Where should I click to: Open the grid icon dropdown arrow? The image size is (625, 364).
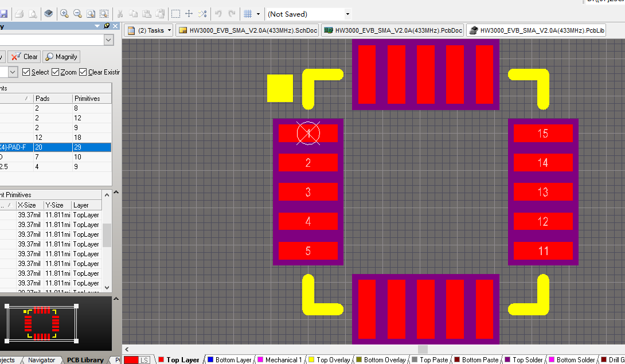tap(258, 14)
